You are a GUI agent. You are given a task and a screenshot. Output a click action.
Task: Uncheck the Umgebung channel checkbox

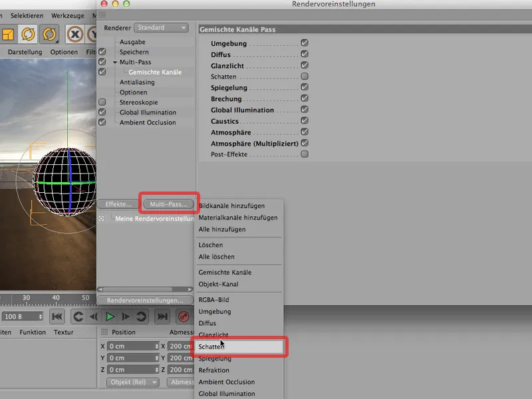point(305,43)
